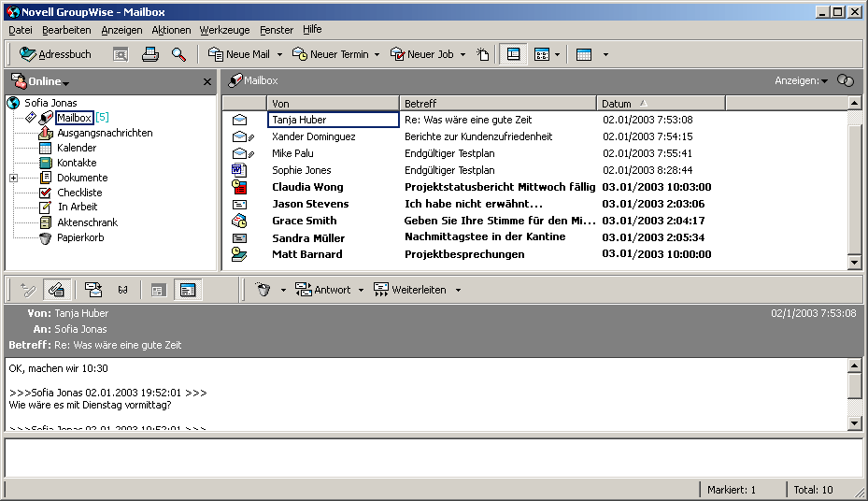Open the Neue Mail dropdown arrow
The height and width of the screenshot is (501, 868).
pos(279,54)
